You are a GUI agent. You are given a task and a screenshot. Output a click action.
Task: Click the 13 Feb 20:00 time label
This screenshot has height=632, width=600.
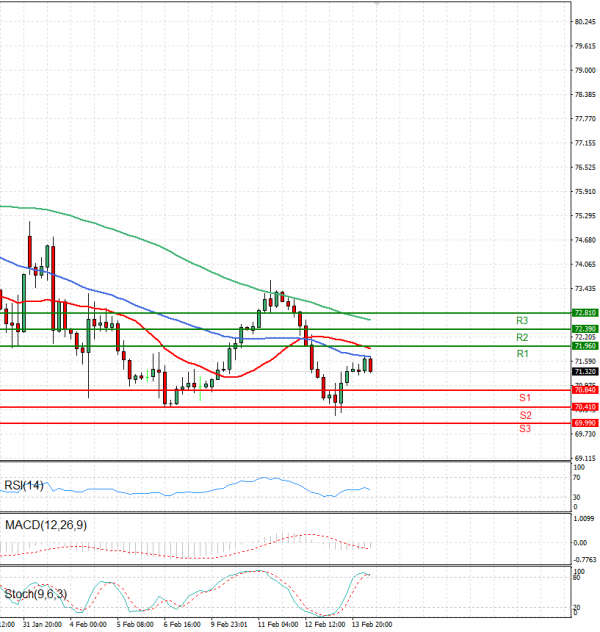click(x=372, y=624)
